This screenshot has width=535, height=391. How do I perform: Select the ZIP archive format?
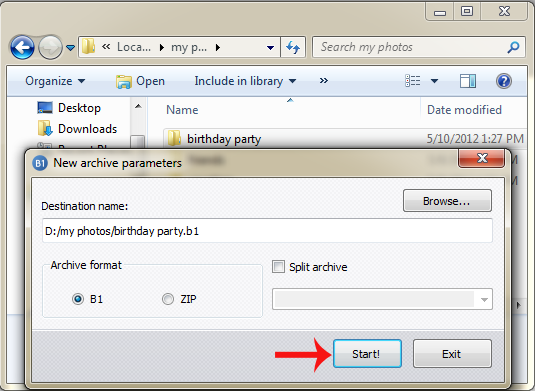168,299
